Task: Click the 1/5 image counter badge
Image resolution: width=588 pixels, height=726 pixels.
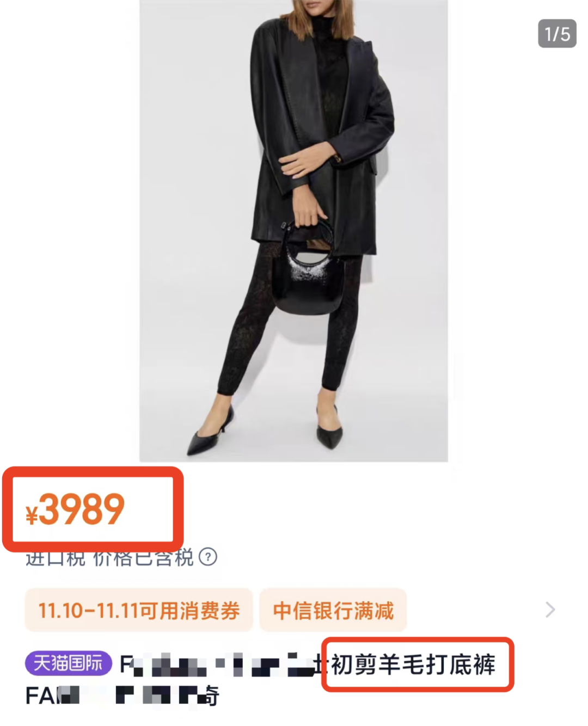Action: [557, 34]
